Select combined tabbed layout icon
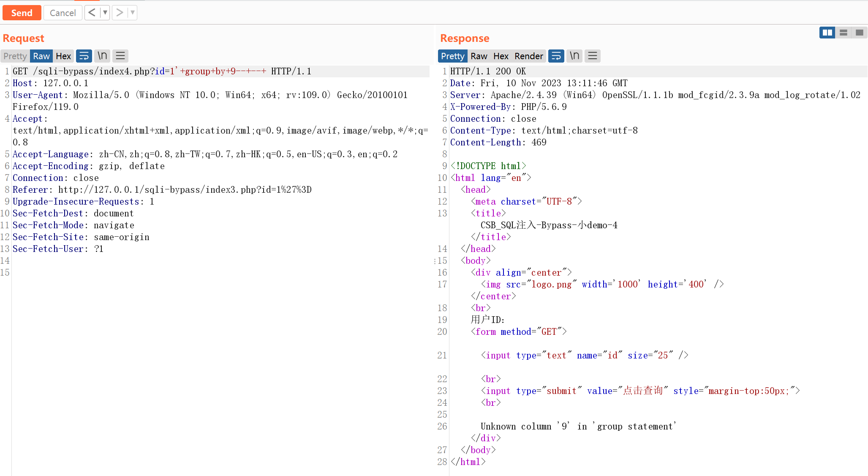This screenshot has width=868, height=476. (859, 33)
